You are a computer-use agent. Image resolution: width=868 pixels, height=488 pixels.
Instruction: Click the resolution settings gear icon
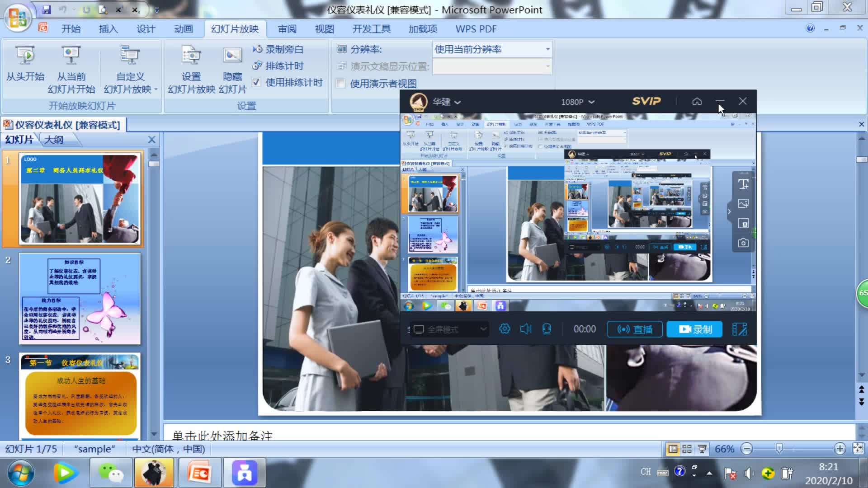pyautogui.click(x=503, y=328)
